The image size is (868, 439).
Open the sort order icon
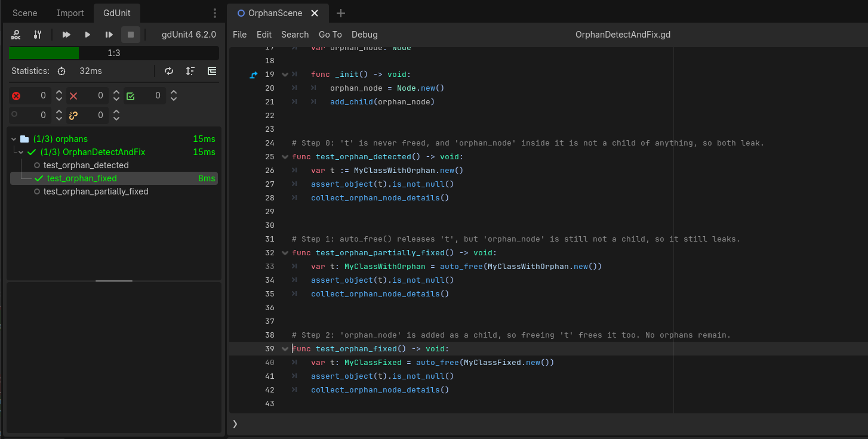(x=190, y=71)
